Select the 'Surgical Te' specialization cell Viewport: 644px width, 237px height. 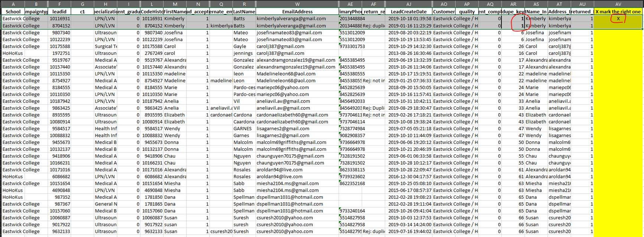pyautogui.click(x=105, y=46)
